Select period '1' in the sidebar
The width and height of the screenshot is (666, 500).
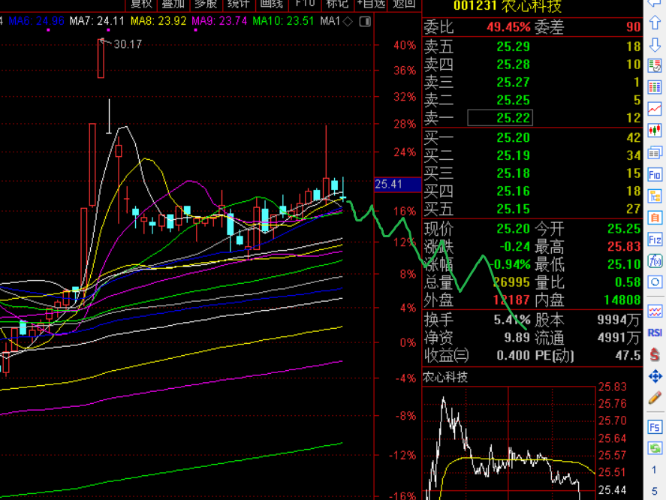[654, 470]
